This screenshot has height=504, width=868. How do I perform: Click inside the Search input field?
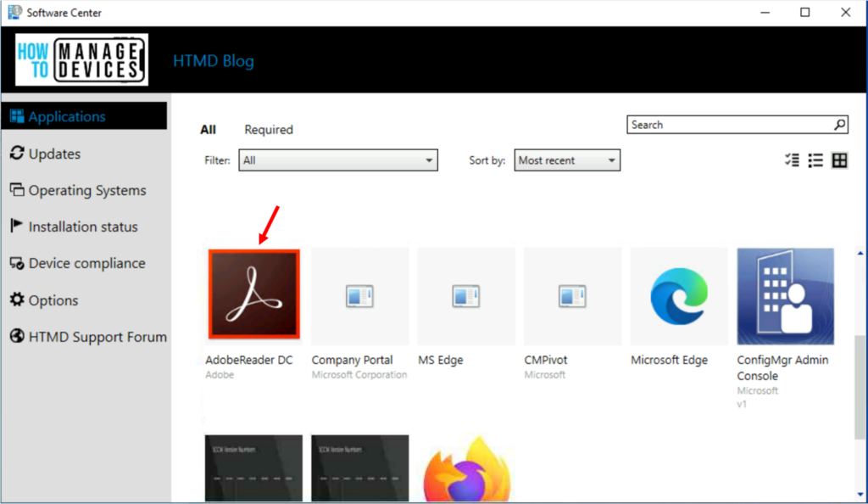tap(730, 125)
